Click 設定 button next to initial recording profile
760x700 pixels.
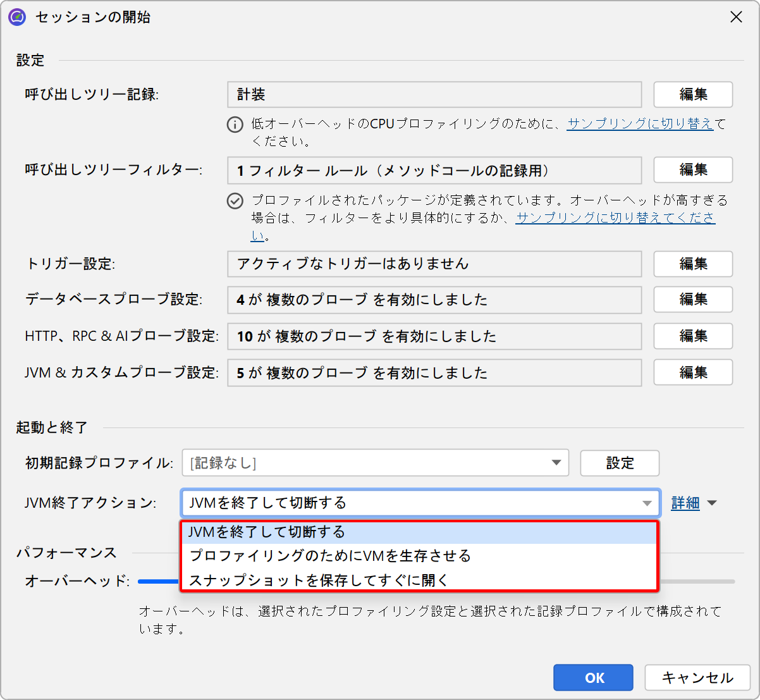coord(619,463)
